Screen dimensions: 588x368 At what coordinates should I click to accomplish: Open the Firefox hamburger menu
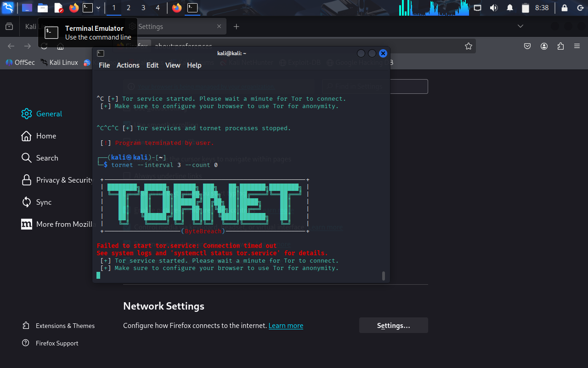(x=576, y=46)
